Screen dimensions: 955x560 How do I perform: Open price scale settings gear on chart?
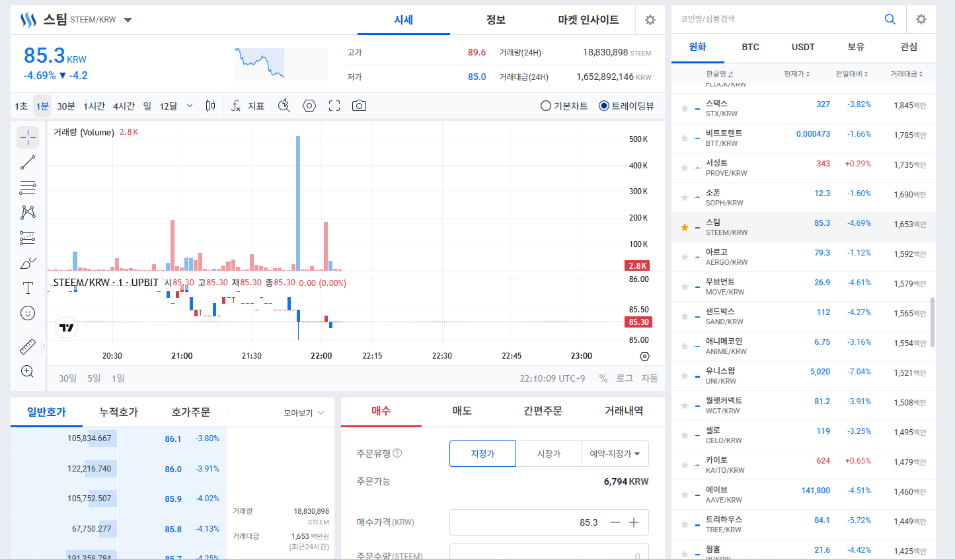(645, 356)
